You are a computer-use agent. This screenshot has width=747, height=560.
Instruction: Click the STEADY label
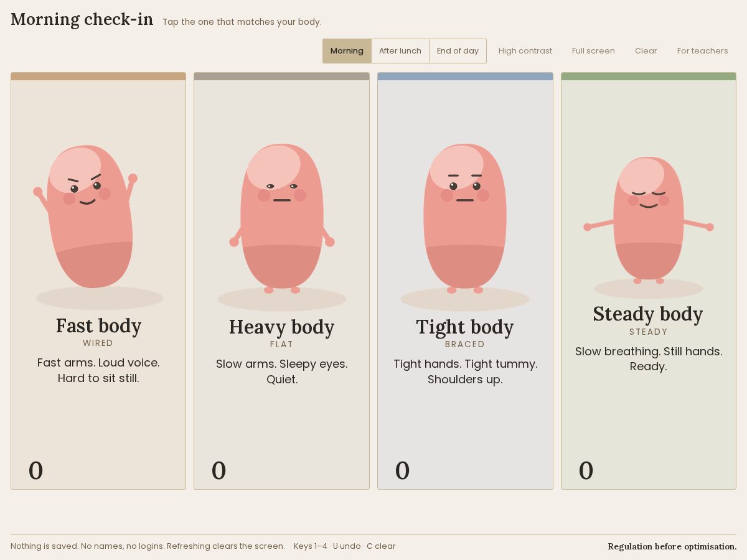pos(649,332)
